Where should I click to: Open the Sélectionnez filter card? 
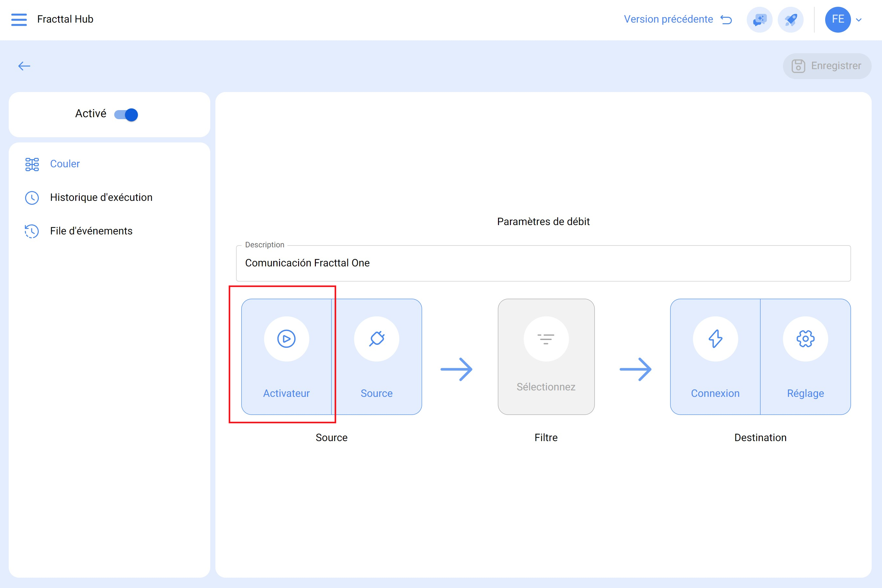point(546,356)
